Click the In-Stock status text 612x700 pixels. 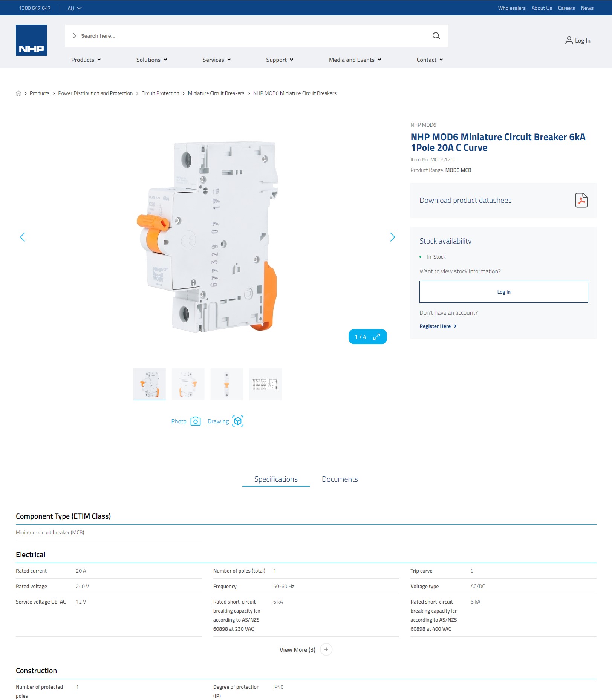point(436,257)
